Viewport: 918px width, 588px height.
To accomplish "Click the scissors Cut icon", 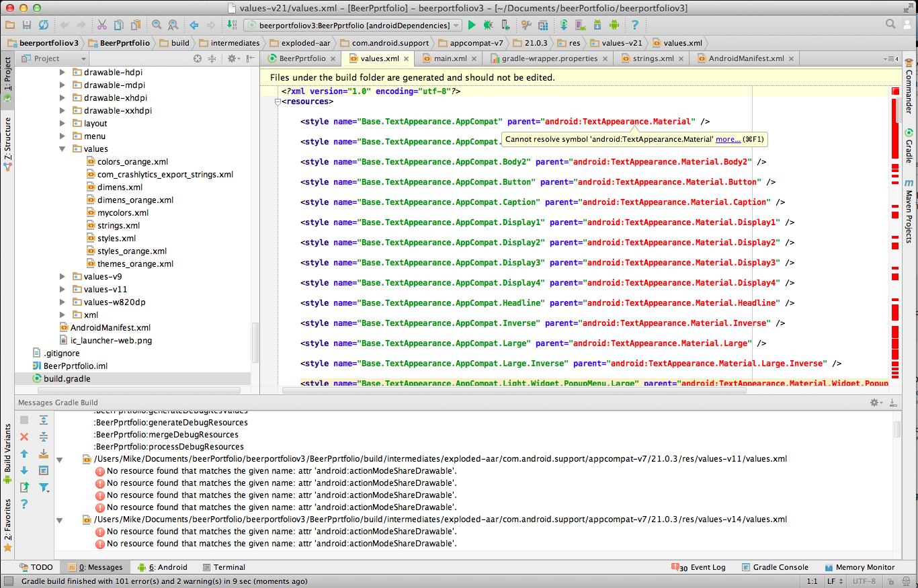I will 102,25.
